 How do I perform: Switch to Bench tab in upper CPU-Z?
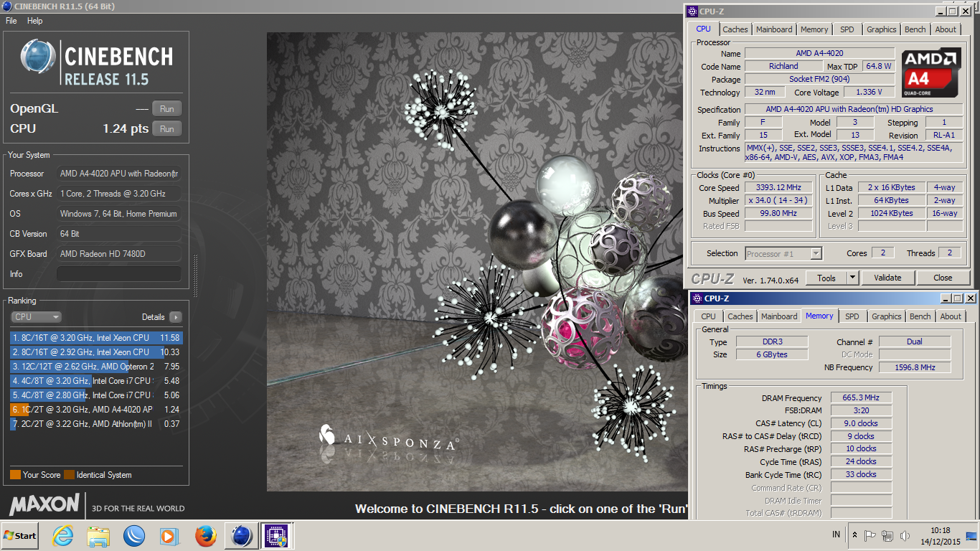915,29
